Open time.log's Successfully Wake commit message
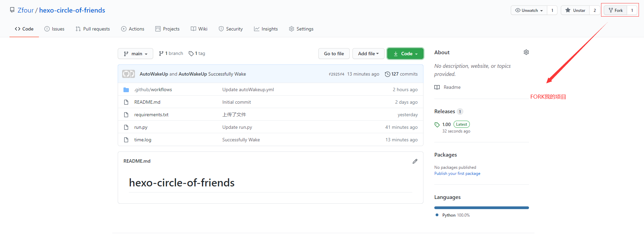Image resolution: width=644 pixels, height=243 pixels. click(241, 140)
